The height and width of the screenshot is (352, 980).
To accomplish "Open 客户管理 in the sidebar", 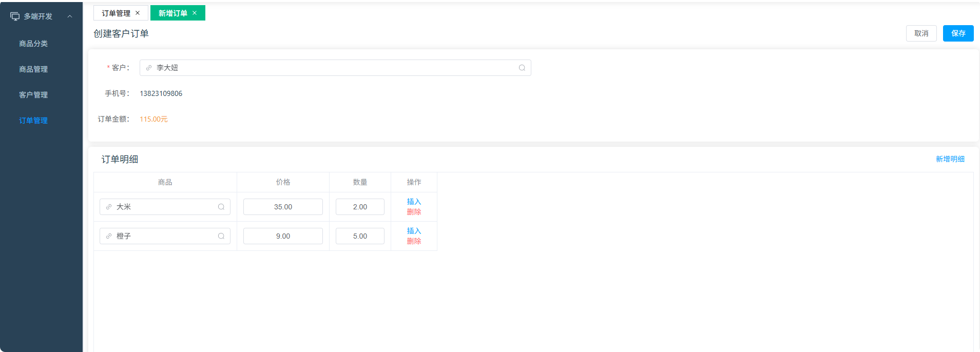I will pos(33,95).
